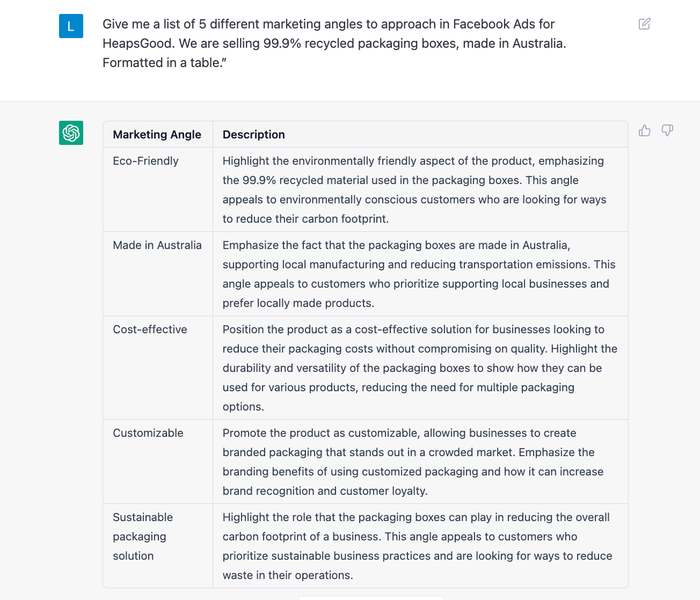This screenshot has width=700, height=600.
Task: Click the thumbs down icon
Action: [x=667, y=130]
